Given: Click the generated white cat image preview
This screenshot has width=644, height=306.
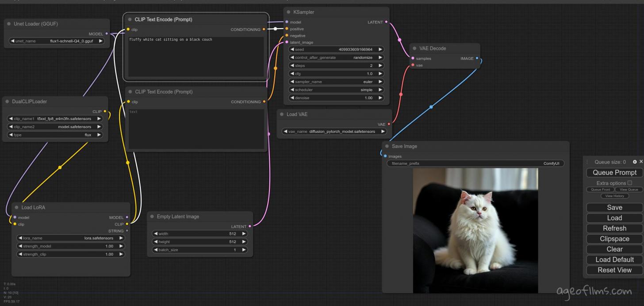Looking at the screenshot, I should point(475,230).
